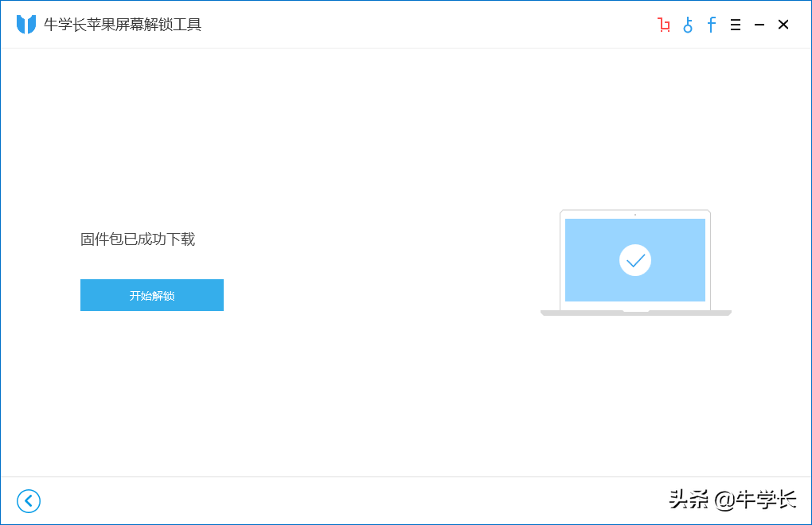Open the Facebook icon in title bar
812x525 pixels.
pyautogui.click(x=712, y=25)
